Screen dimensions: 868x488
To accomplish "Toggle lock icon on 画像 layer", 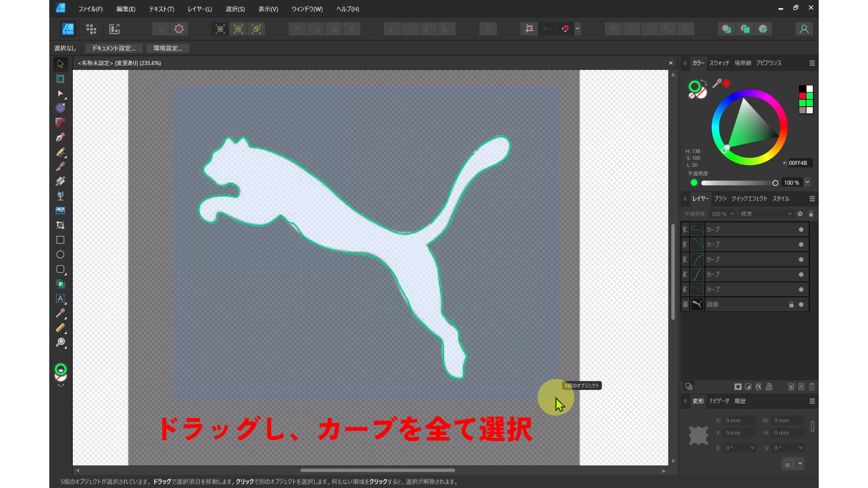I will (791, 305).
